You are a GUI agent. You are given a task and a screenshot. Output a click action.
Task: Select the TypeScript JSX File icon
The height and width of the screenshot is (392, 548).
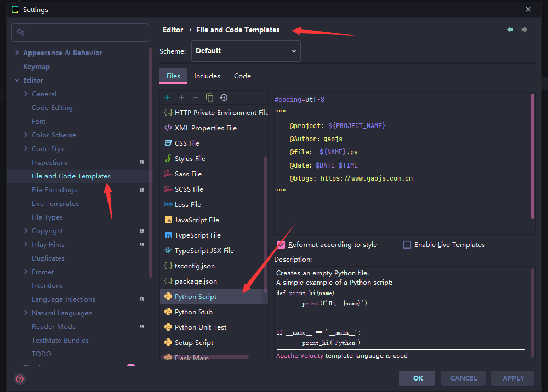click(x=168, y=251)
